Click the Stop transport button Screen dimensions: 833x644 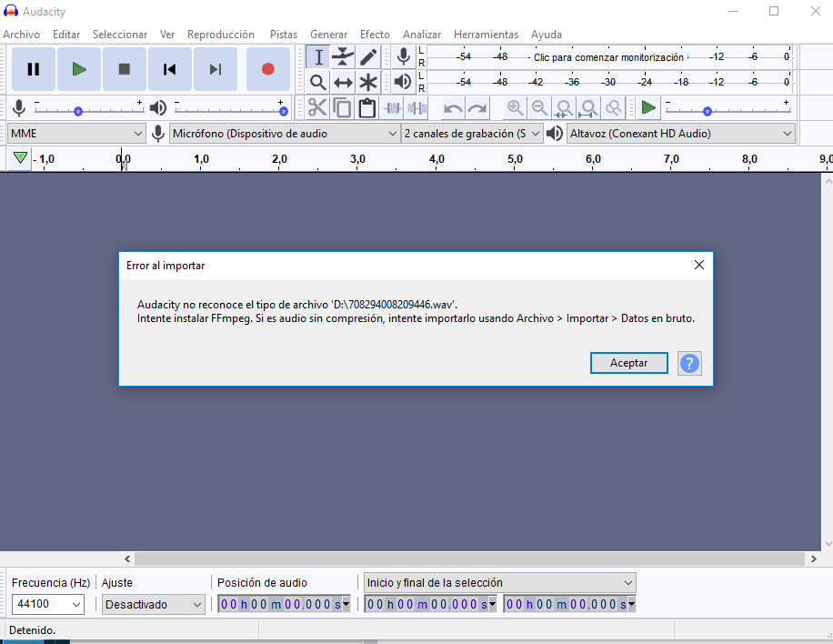[125, 69]
